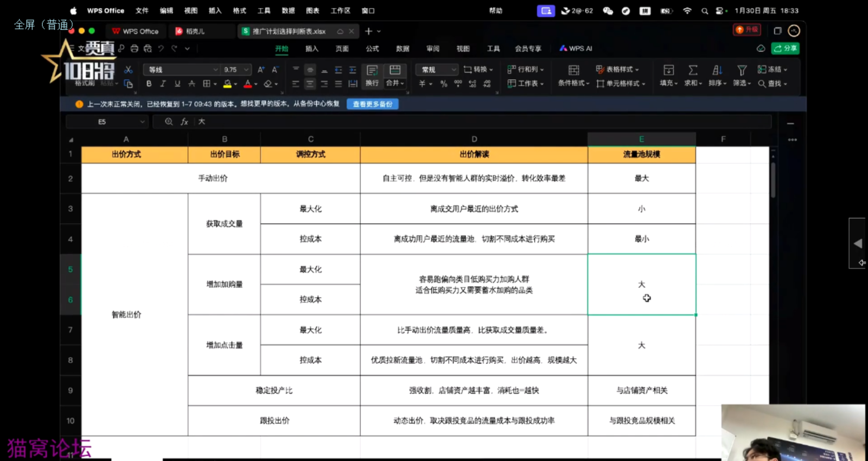Open the Formulas (公式) ribbon tab
Screen dimensions: 868x461
point(372,48)
